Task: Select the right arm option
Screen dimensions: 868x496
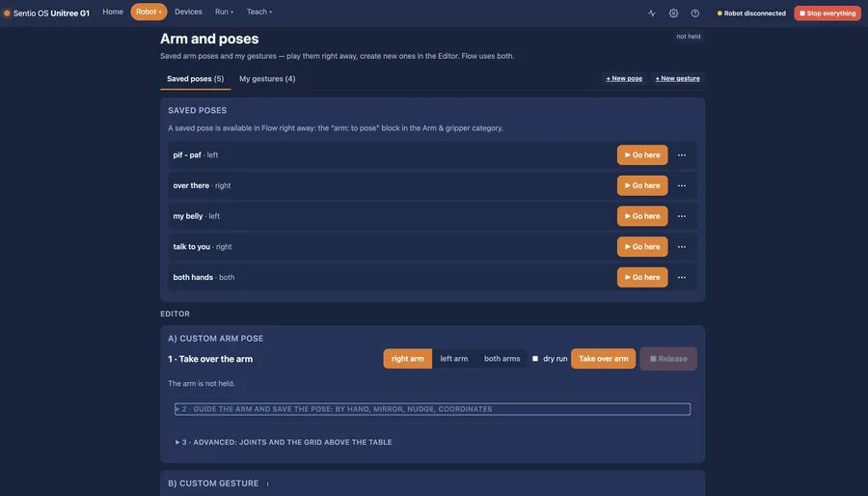Action: pos(407,359)
